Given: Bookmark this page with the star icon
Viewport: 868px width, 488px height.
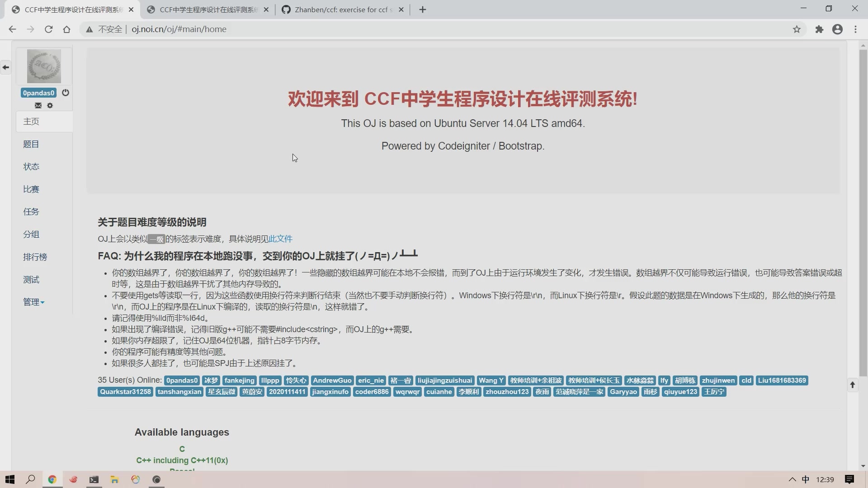Looking at the screenshot, I should (x=797, y=29).
